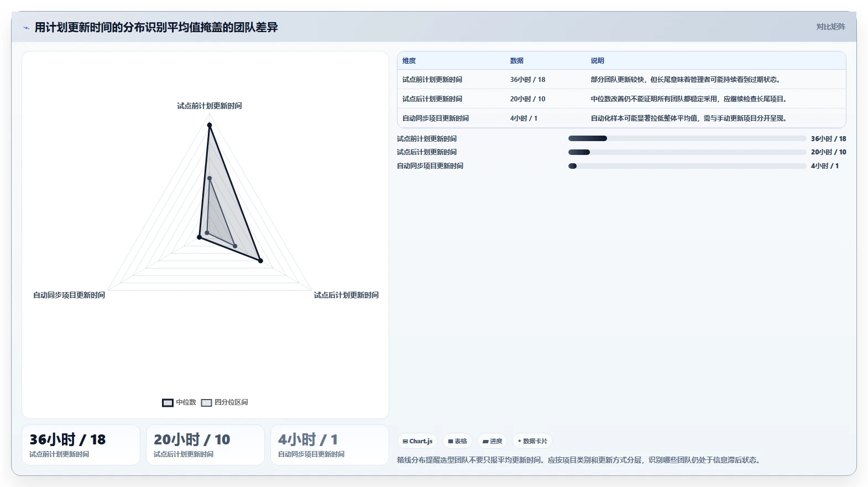Viewport: 868px width, 487px height.
Task: Click table value 20小时 / 10
Action: 527,99
